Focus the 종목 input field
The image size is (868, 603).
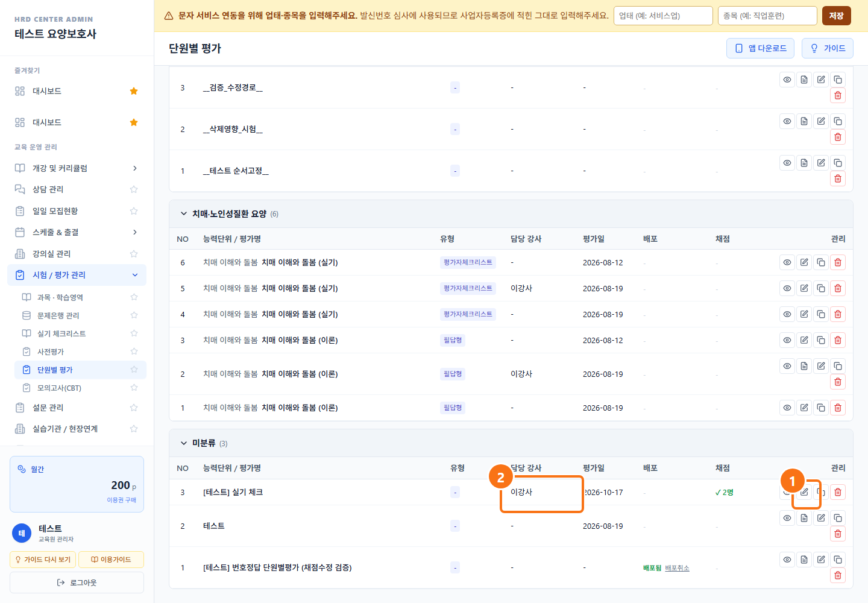point(767,16)
